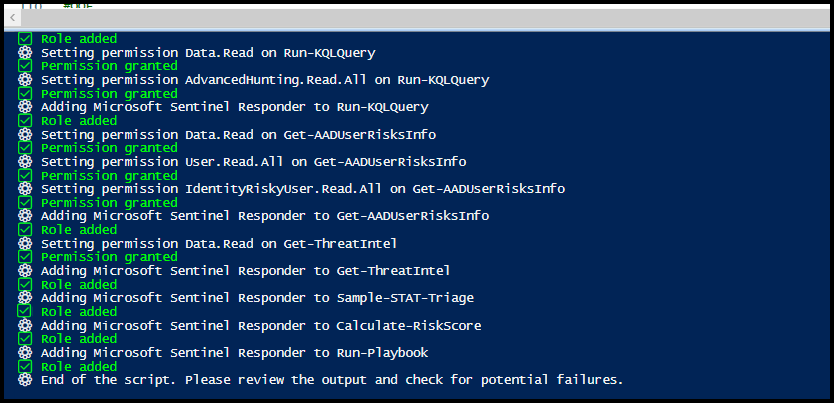Click the green check mark after Calculate-RiskScore line
The width and height of the screenshot is (834, 403).
pos(25,339)
